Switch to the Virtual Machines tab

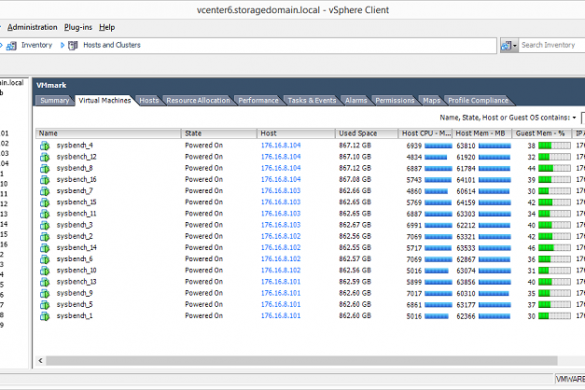pos(105,100)
